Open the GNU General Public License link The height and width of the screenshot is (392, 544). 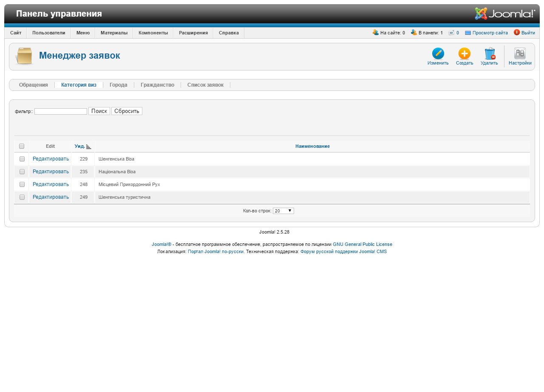click(x=363, y=245)
